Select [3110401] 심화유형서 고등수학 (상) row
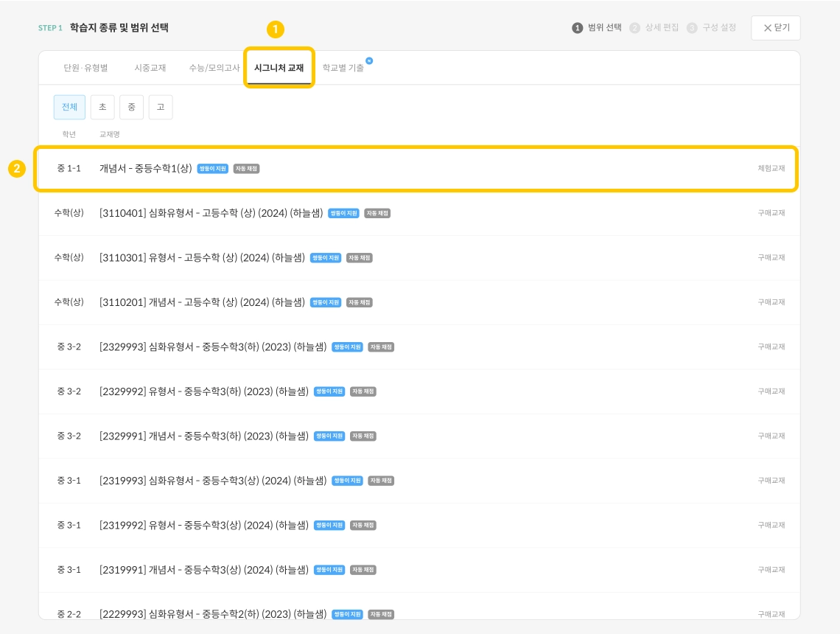Screen dimensions: 840x634 pyautogui.click(x=419, y=213)
